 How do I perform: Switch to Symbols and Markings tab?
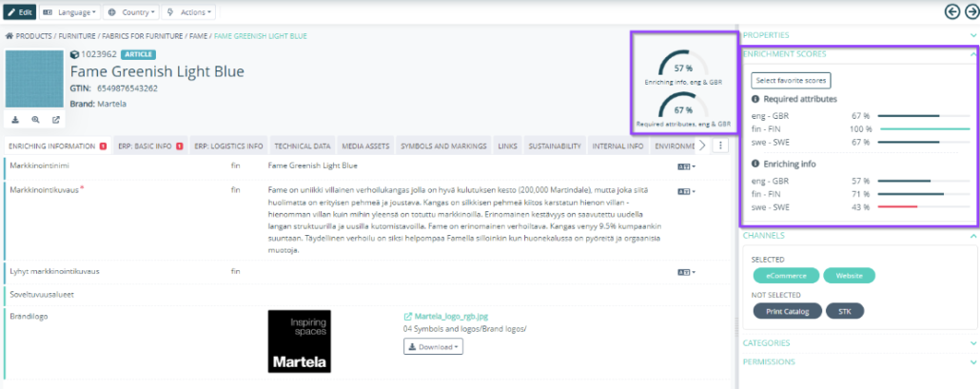point(443,146)
